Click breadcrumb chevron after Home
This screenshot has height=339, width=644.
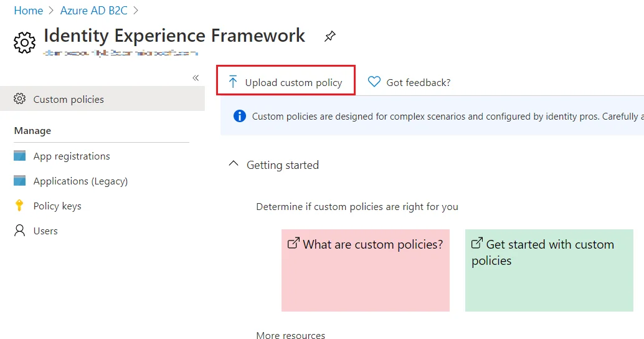point(51,10)
